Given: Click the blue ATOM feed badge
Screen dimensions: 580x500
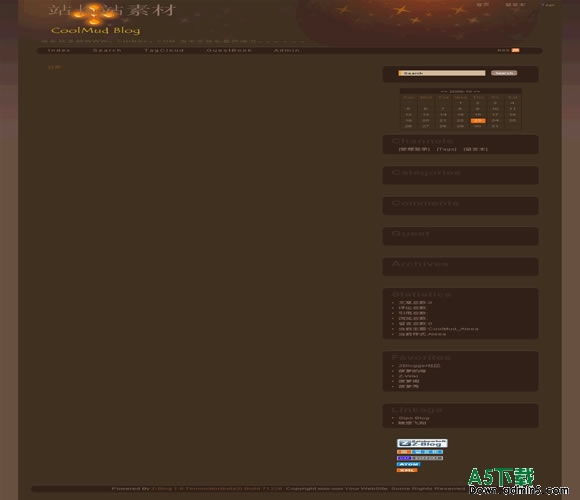Looking at the screenshot, I should [x=408, y=464].
